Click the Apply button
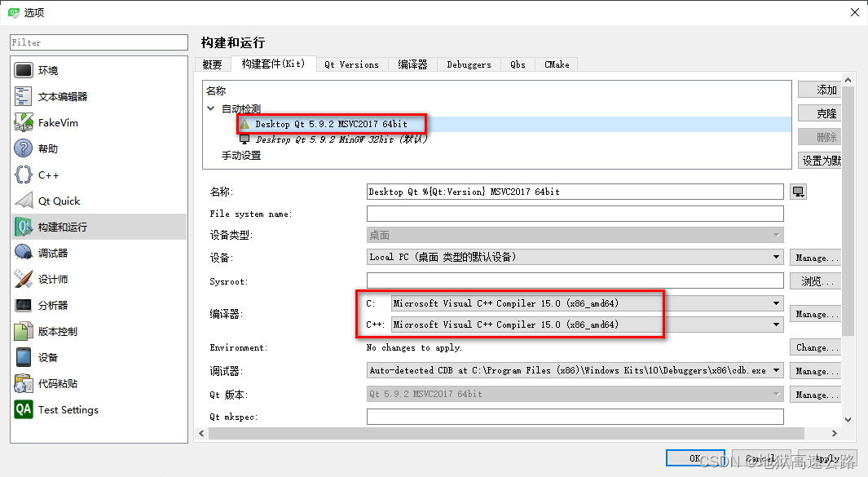The image size is (868, 477). point(827,458)
